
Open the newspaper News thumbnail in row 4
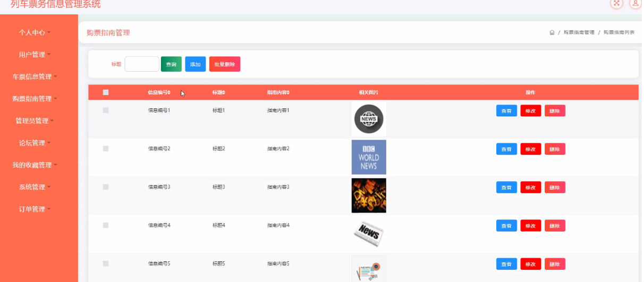(369, 234)
